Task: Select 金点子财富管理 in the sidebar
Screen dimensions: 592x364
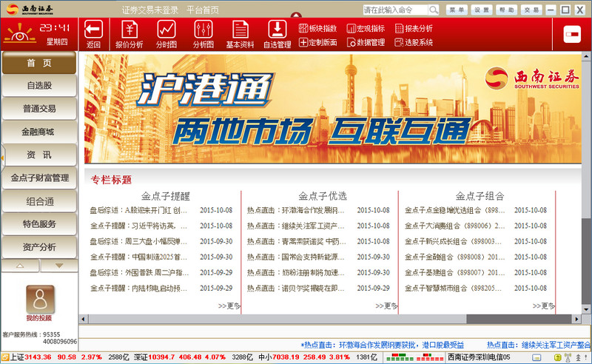Action: pos(39,178)
